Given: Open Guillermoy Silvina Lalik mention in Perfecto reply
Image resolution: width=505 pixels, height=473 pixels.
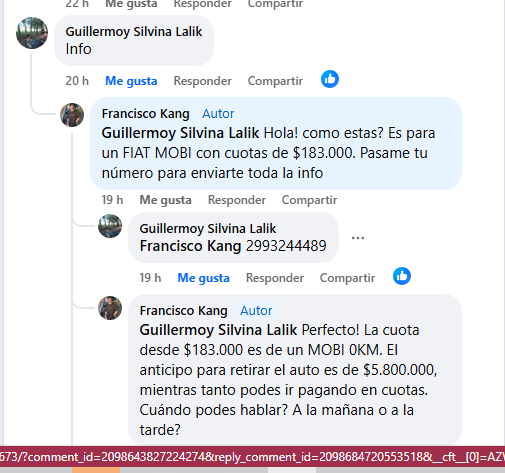Looking at the screenshot, I should click(x=218, y=330).
